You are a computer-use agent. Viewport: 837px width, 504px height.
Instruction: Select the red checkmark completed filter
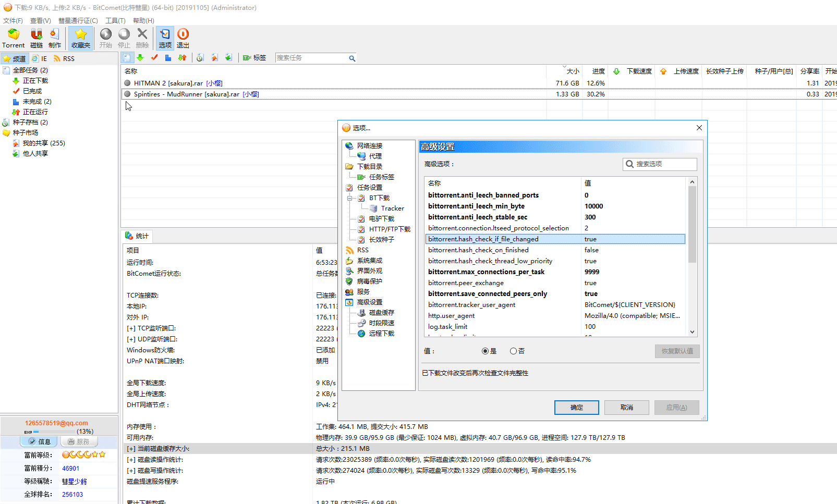tap(154, 58)
